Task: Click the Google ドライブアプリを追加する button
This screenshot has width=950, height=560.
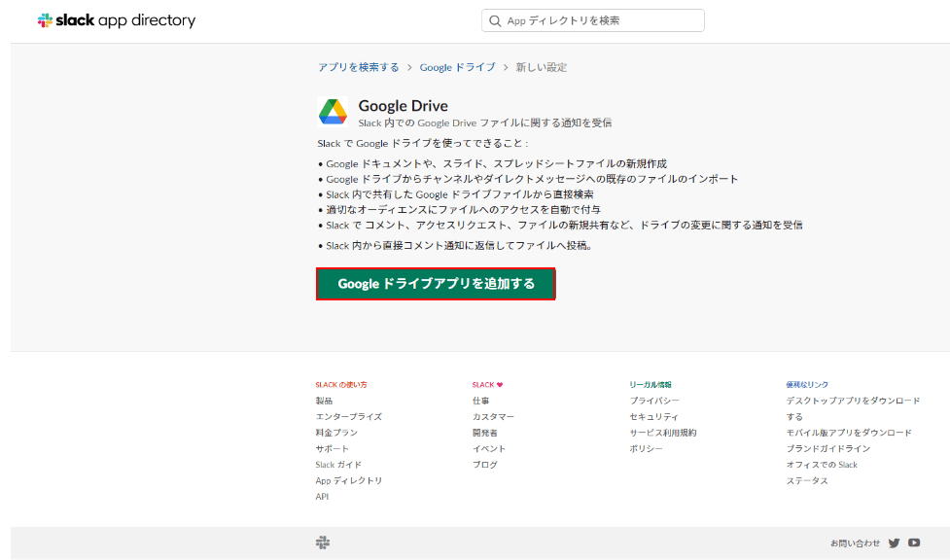Action: [436, 284]
